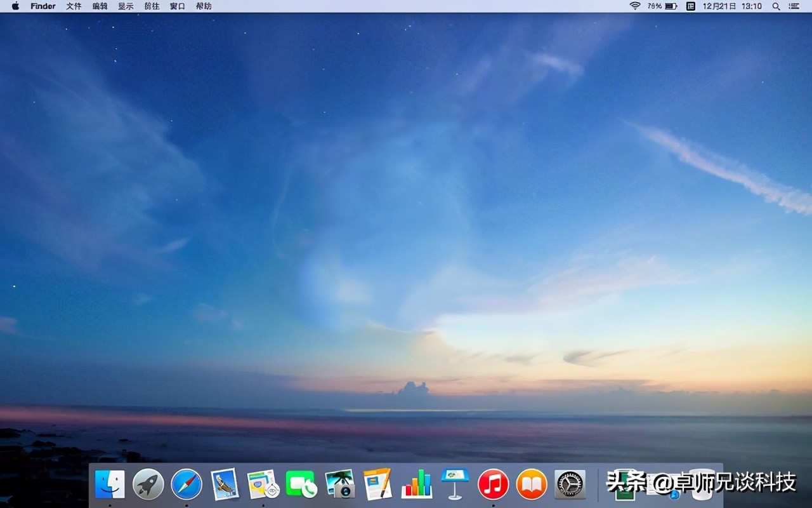812x508 pixels.
Task: Open Finder from the Dock
Action: [x=110, y=485]
